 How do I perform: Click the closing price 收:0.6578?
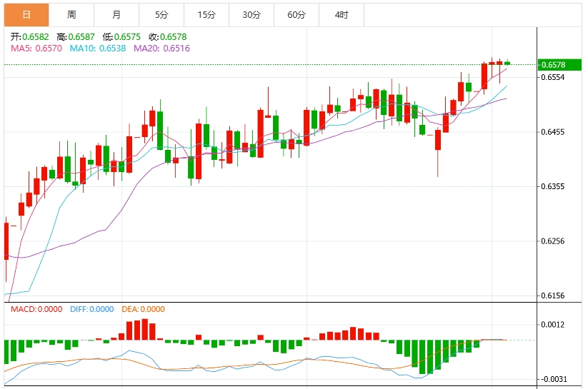coord(168,36)
